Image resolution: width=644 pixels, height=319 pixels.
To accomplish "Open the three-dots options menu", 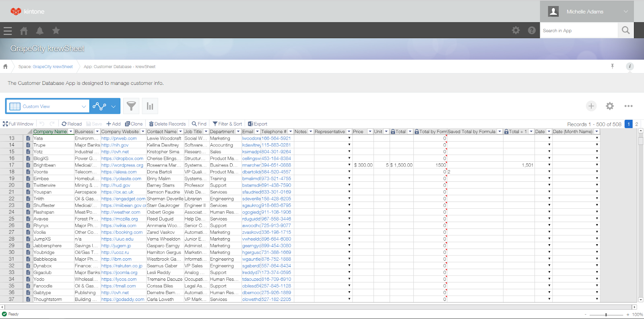I will pos(628,106).
